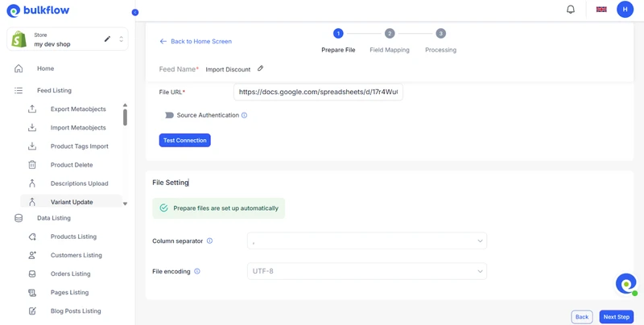The width and height of the screenshot is (644, 325).
Task: Click the Next Step button
Action: pos(616,317)
